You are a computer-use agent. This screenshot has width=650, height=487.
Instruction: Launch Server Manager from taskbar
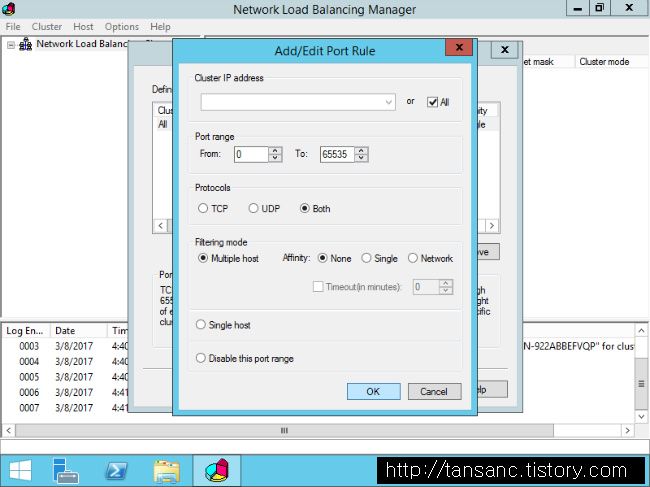(x=65, y=471)
